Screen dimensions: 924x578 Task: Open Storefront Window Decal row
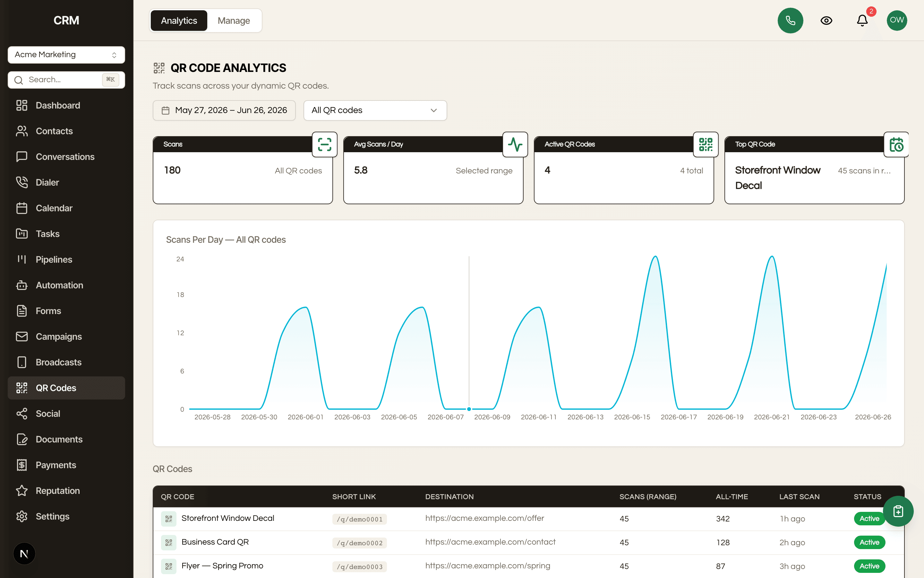(x=528, y=519)
